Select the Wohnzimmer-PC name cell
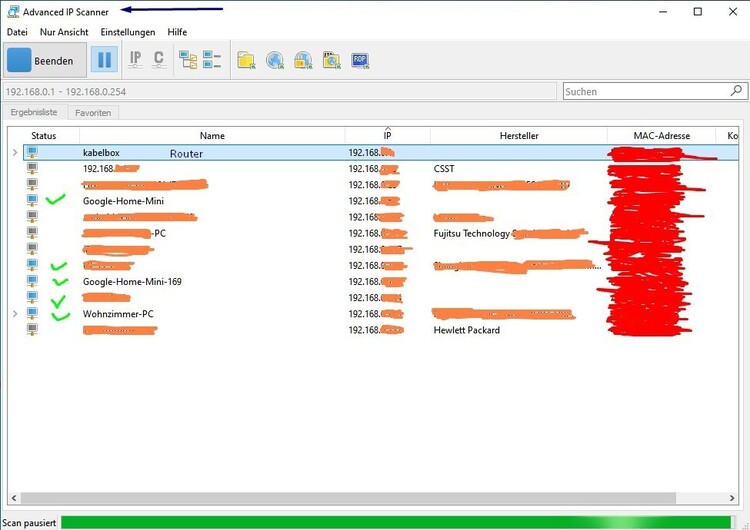The width and height of the screenshot is (750, 530). pos(118,314)
